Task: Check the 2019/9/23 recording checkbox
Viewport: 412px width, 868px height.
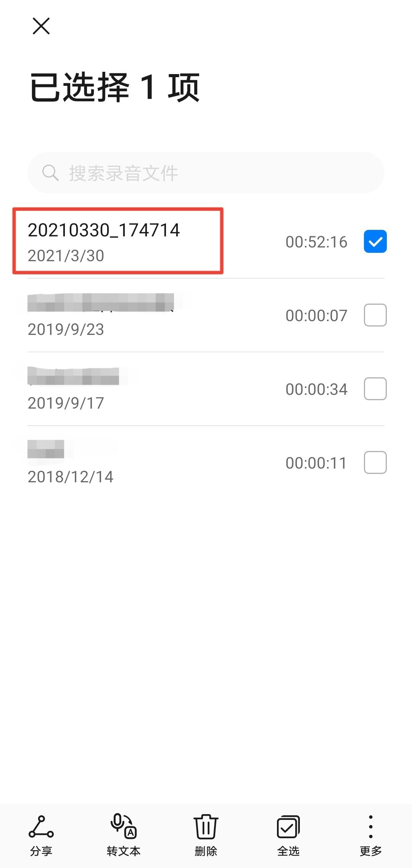Action: point(375,315)
